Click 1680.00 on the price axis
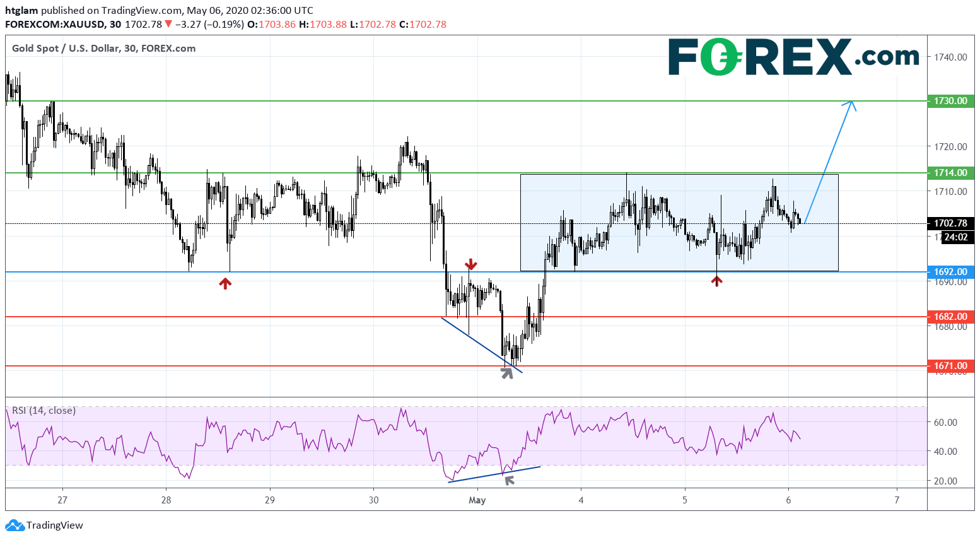The image size is (980, 540). 951,326
